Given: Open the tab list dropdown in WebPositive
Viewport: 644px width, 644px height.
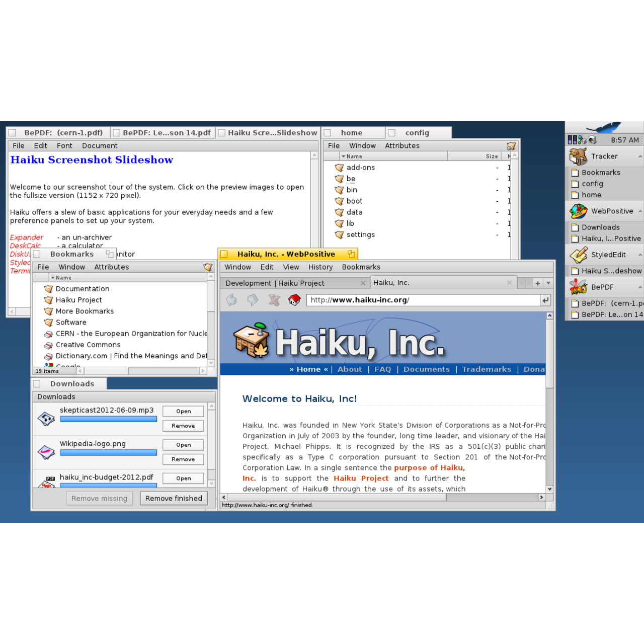Looking at the screenshot, I should pos(548,283).
